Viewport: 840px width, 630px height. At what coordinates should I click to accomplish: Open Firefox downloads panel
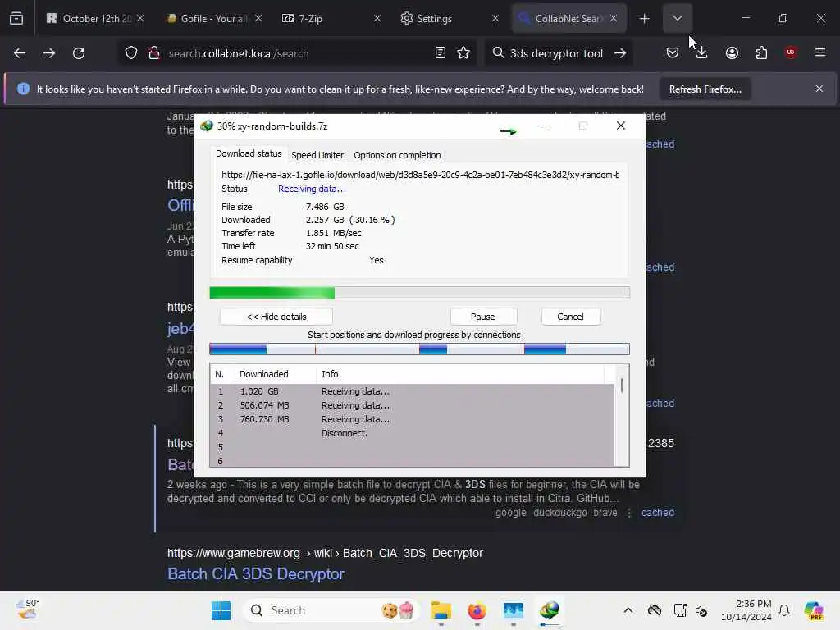coord(702,52)
